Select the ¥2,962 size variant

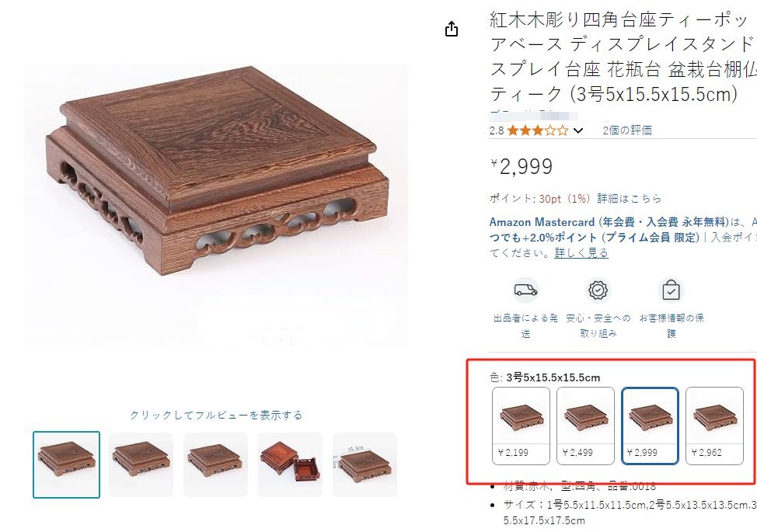click(x=714, y=426)
